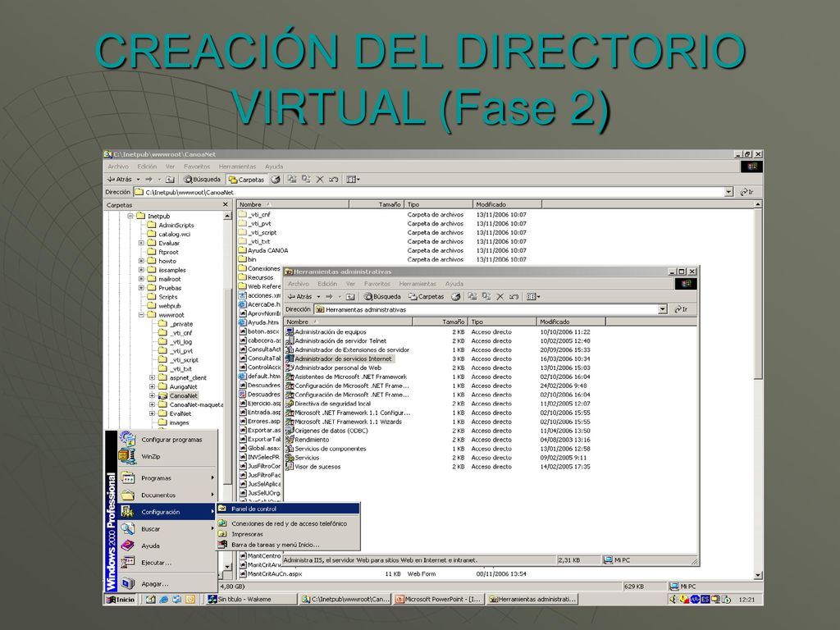Select Conexiones de red y de acceso telefónico

tap(288, 523)
